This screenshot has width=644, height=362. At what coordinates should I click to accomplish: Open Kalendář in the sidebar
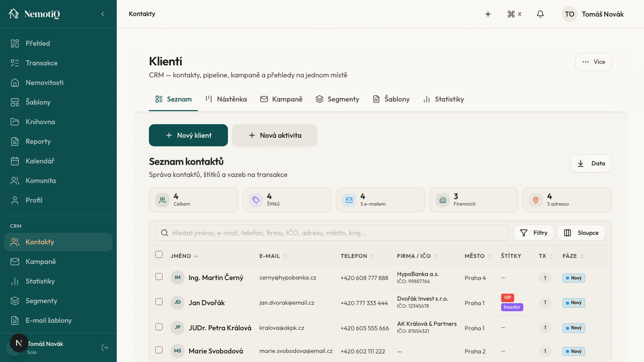point(58,161)
